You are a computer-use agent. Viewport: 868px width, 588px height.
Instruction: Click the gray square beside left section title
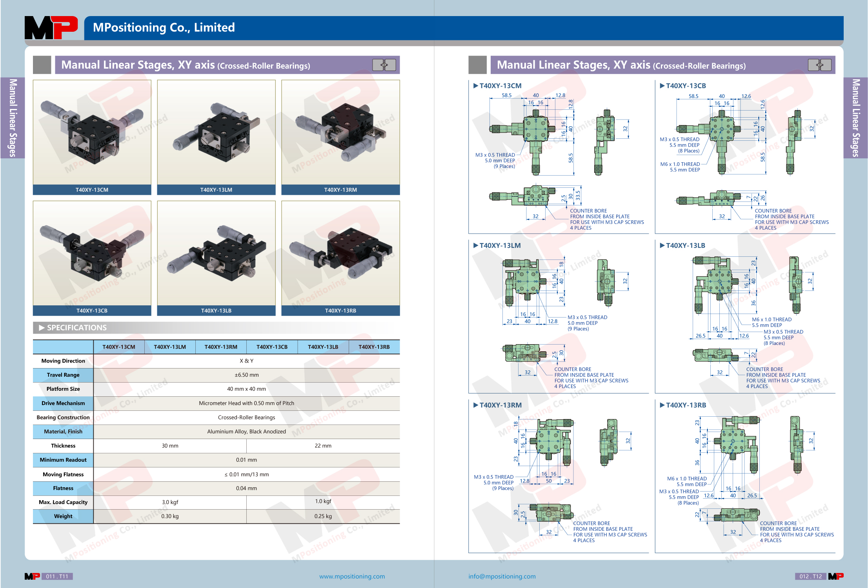(42, 65)
